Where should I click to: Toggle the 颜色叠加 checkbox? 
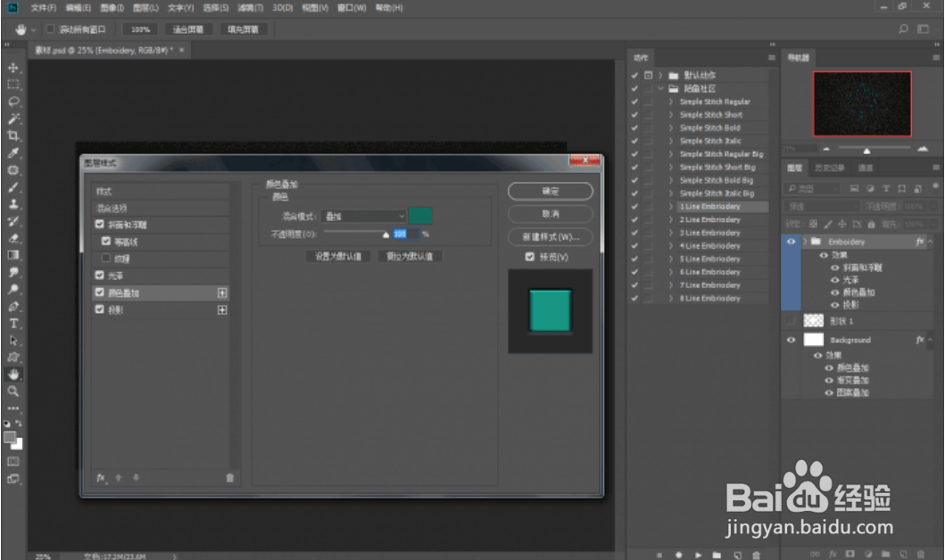[x=99, y=292]
